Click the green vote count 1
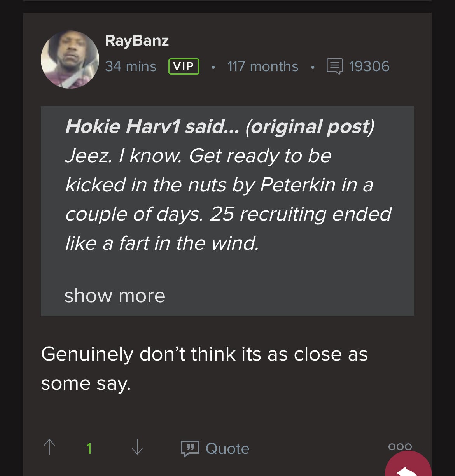 coord(89,449)
